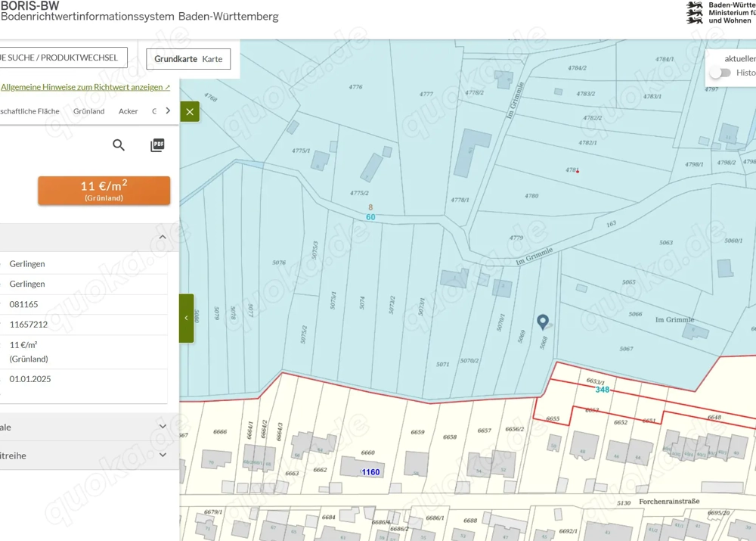Expand the section ending in 'treihe'

click(163, 455)
